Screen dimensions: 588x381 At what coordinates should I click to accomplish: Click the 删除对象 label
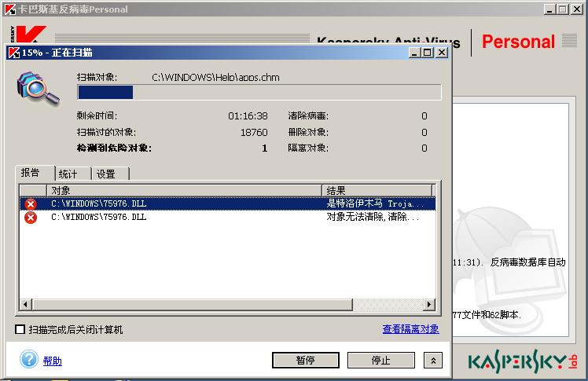[308, 132]
